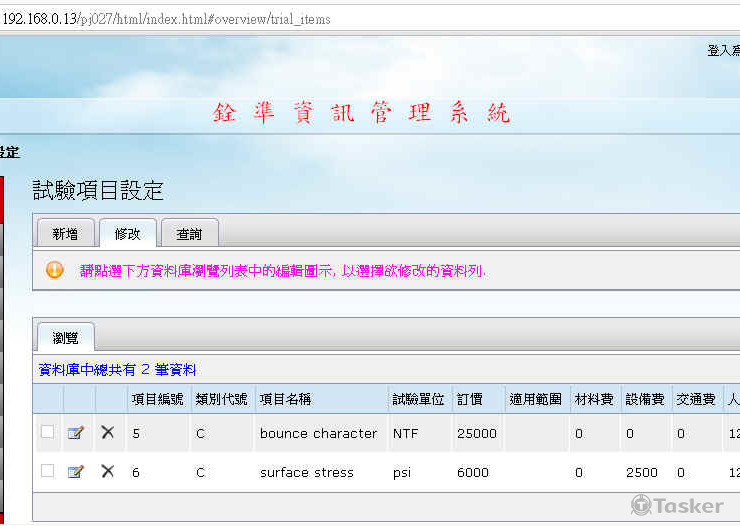Click the 'NTF' unit cell
Image resolution: width=740 pixels, height=526 pixels.
[405, 433]
